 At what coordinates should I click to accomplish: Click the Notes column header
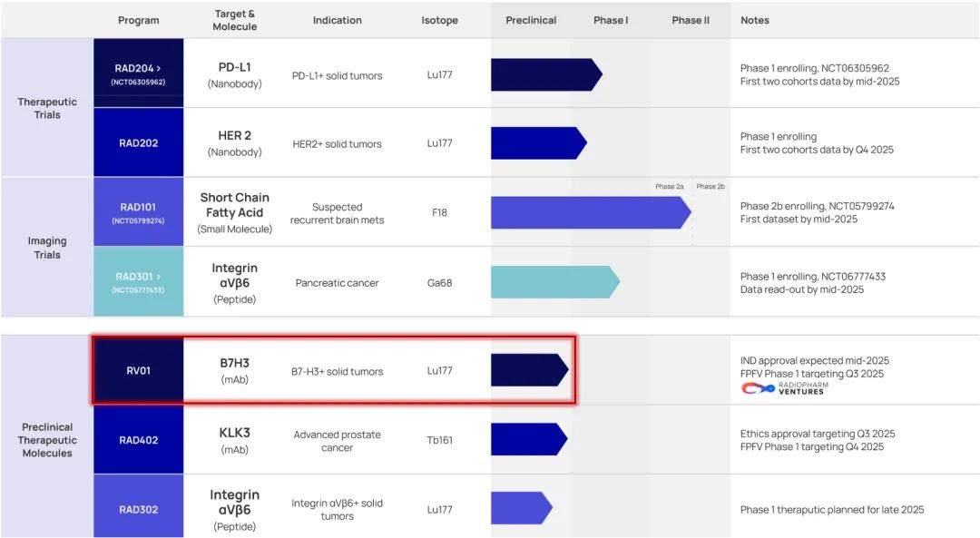tap(754, 20)
